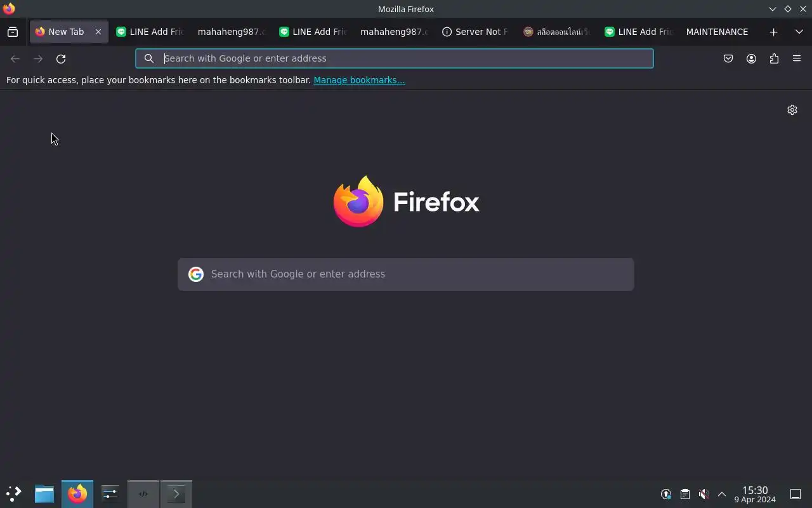Open the clock showing 15:30

point(755,494)
